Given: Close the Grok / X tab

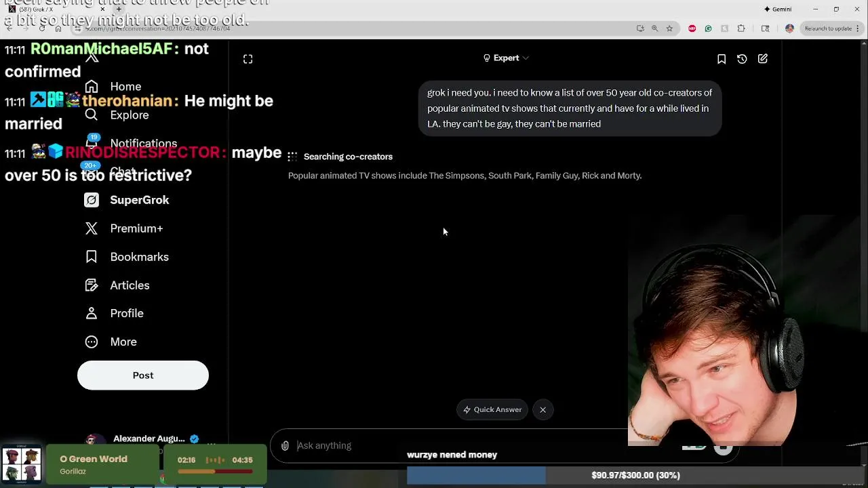Looking at the screenshot, I should 102,9.
